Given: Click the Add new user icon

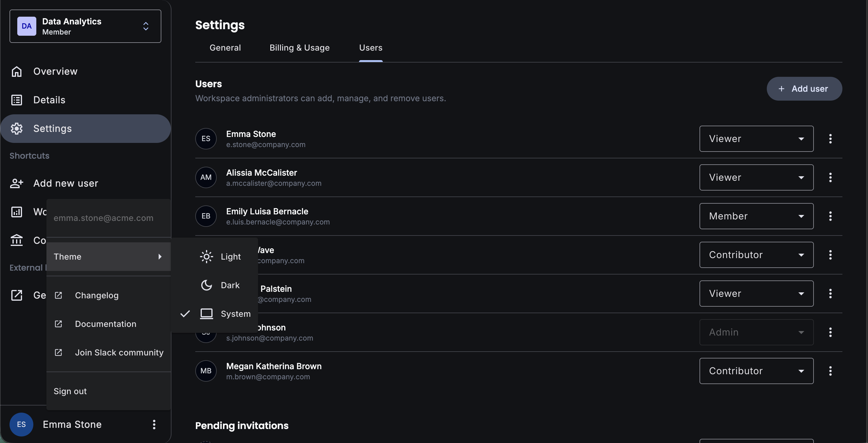Looking at the screenshot, I should pos(16,183).
